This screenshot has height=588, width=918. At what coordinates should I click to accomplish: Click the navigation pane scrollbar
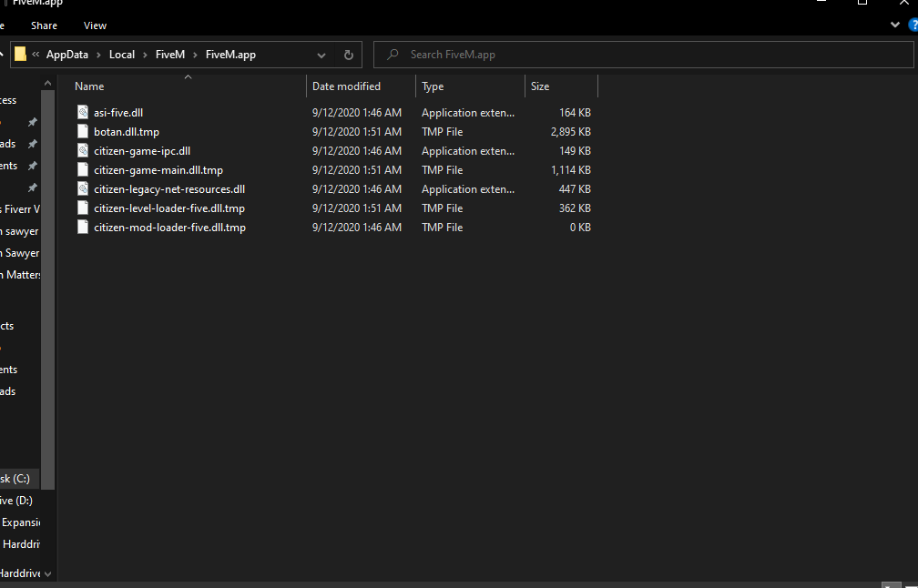[48, 289]
